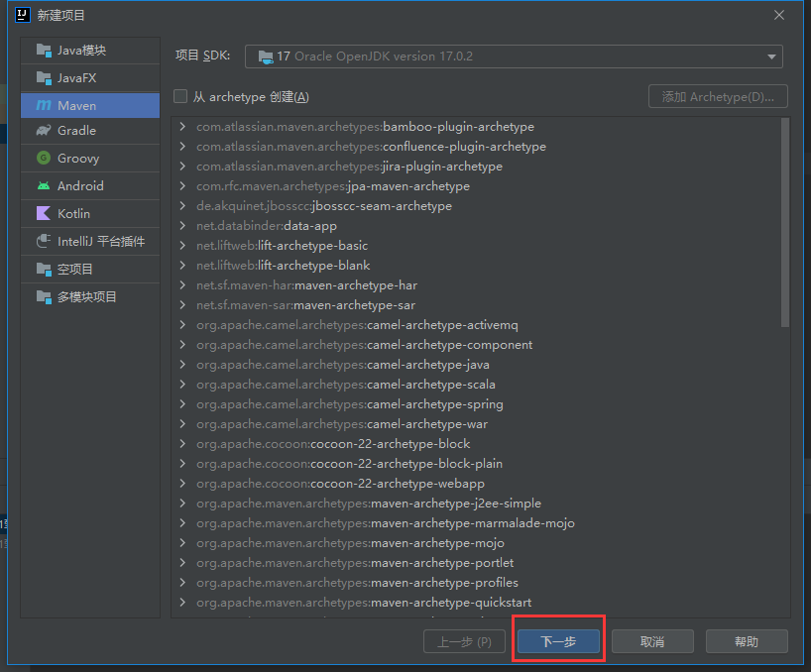This screenshot has height=672, width=811.
Task: Click the 空项目 folder icon
Action: point(44,269)
